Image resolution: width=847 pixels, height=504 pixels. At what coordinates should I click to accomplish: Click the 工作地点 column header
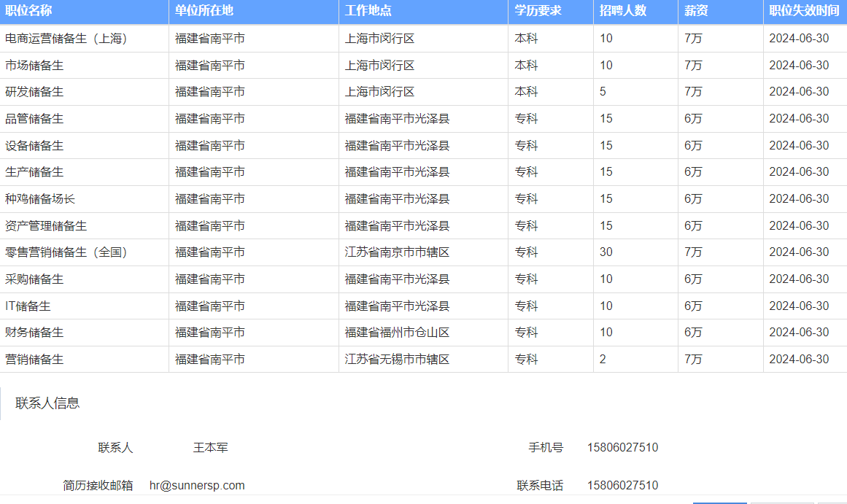[x=368, y=11]
